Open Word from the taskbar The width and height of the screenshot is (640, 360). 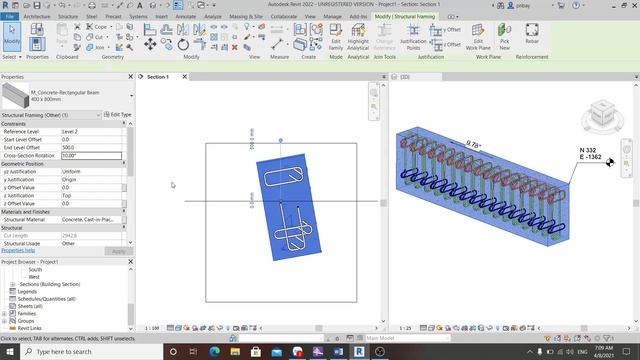click(x=338, y=351)
